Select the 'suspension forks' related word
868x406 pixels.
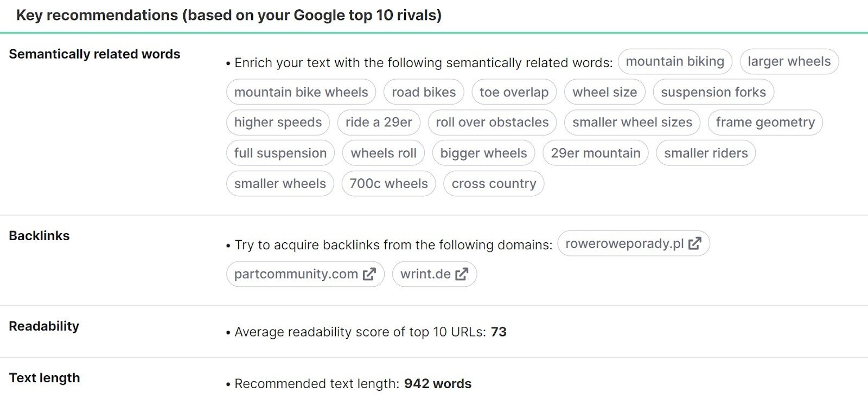[713, 92]
